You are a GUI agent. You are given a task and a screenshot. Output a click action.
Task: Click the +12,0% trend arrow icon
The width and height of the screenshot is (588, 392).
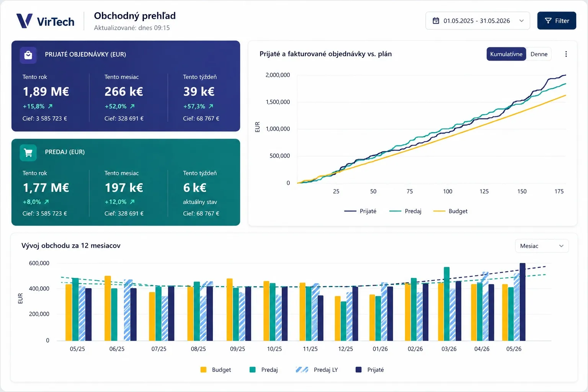coord(132,202)
